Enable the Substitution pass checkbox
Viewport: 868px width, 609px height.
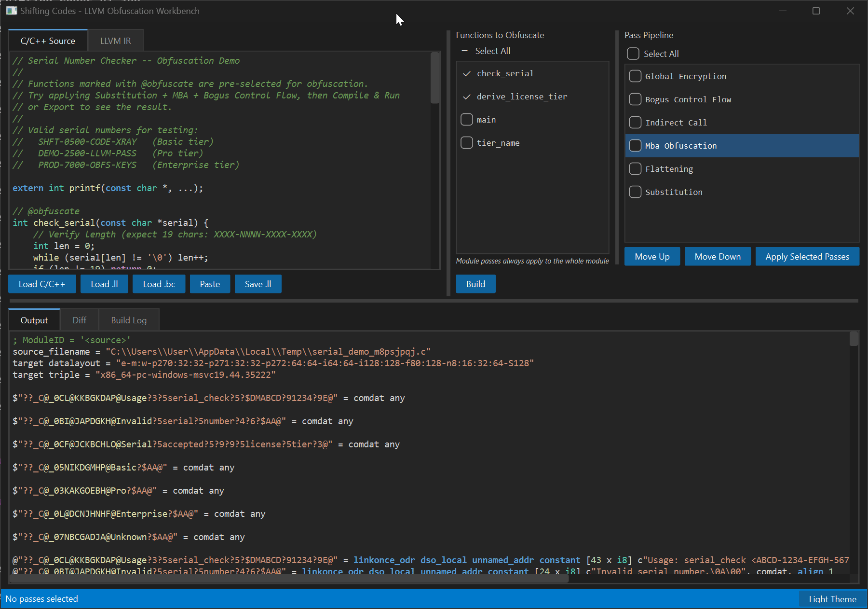[636, 192]
